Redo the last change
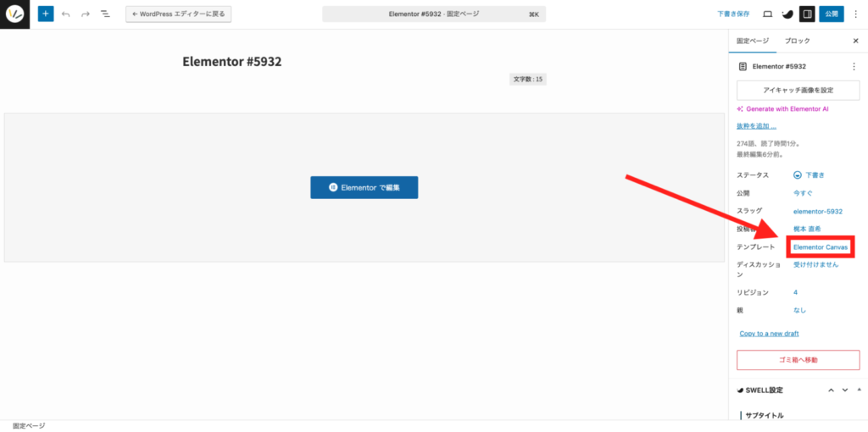Viewport: 868px width, 432px height. 86,14
